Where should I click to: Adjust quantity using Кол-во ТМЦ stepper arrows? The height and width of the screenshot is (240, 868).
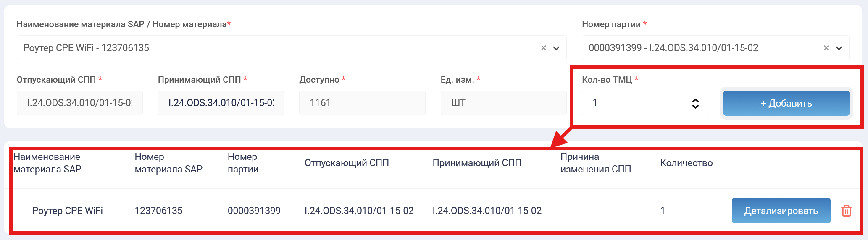coord(695,103)
